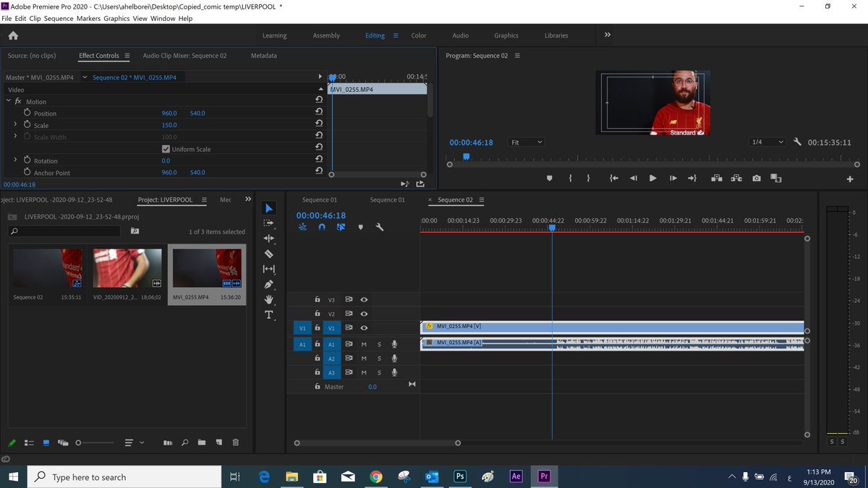
Task: Toggle the Uniform Scale checkbox
Action: [x=166, y=149]
